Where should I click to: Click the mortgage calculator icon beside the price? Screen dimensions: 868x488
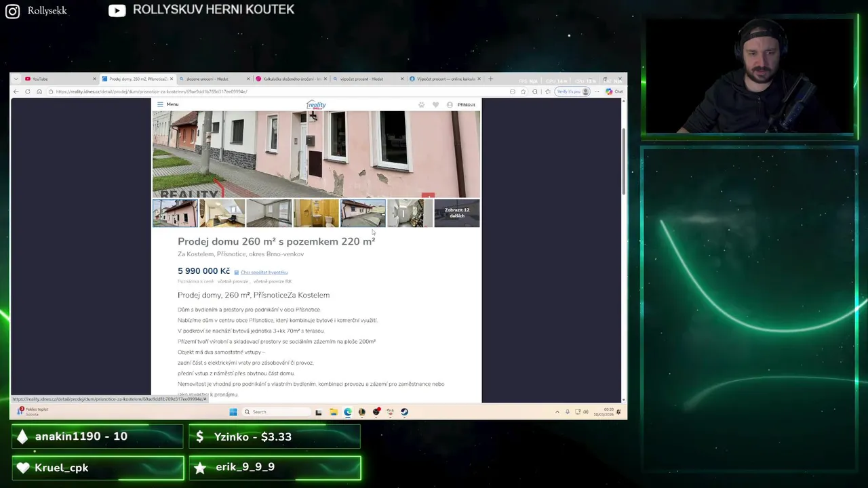coord(237,272)
